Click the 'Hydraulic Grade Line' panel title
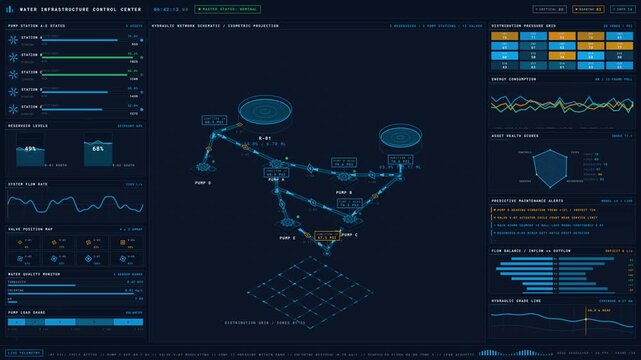 click(516, 301)
